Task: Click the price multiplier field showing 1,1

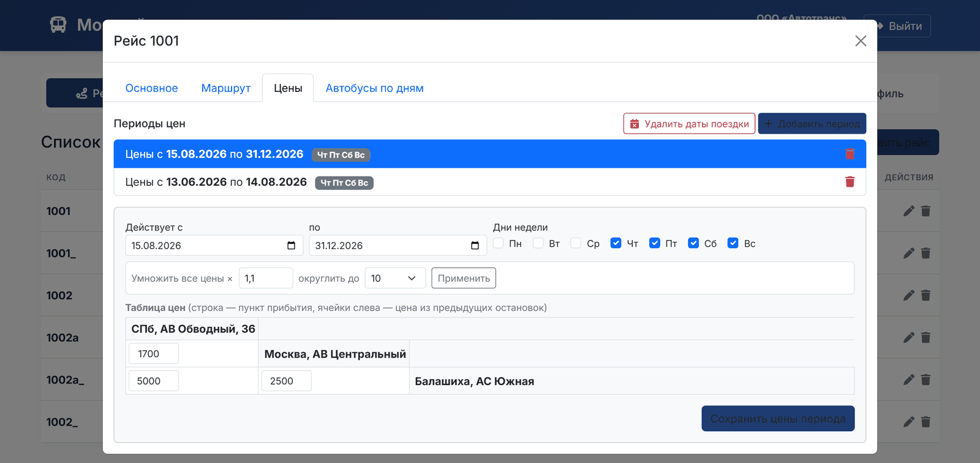Action: pyautogui.click(x=266, y=278)
